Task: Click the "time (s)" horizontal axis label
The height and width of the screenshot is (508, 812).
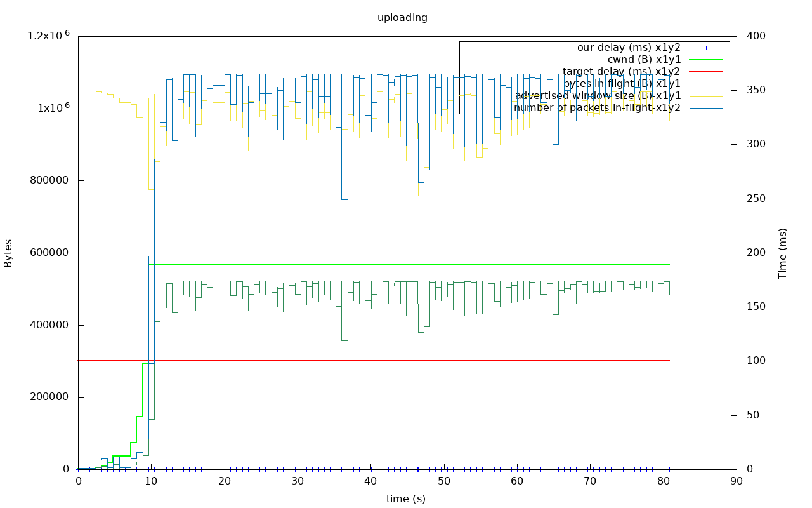Action: click(x=406, y=498)
